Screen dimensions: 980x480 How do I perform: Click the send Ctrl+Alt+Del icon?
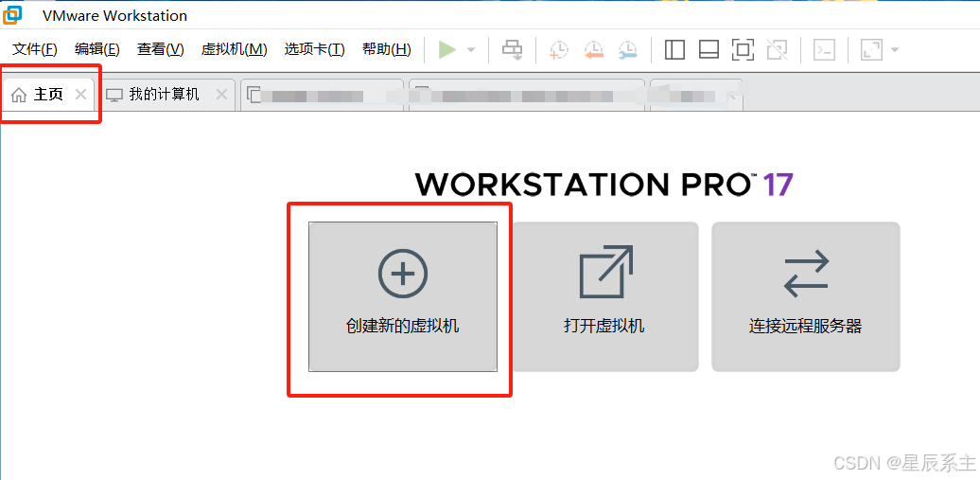point(513,49)
